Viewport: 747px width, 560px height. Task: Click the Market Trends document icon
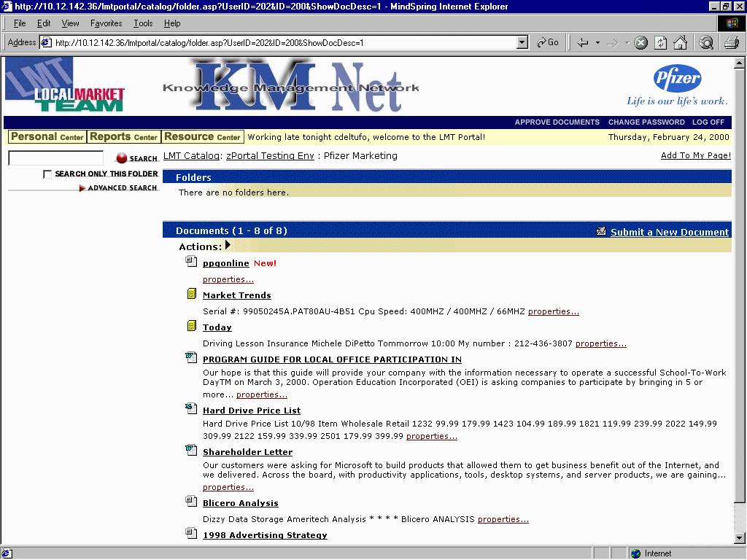tap(191, 294)
